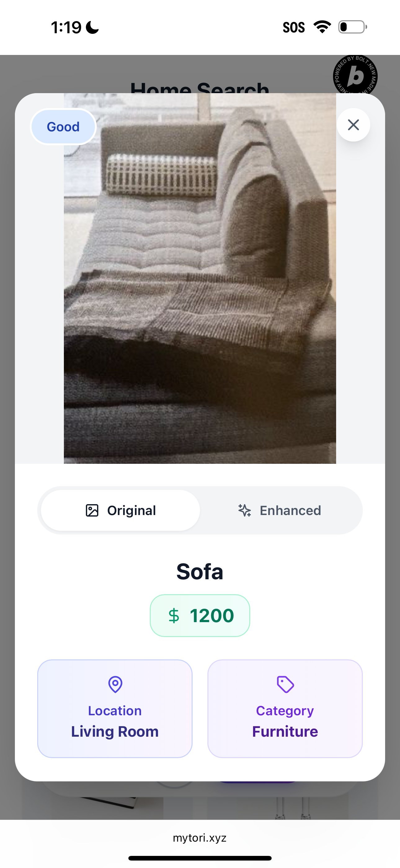This screenshot has height=868, width=400.
Task: Click the sparkle icon beside Enhanced
Action: [x=245, y=510]
